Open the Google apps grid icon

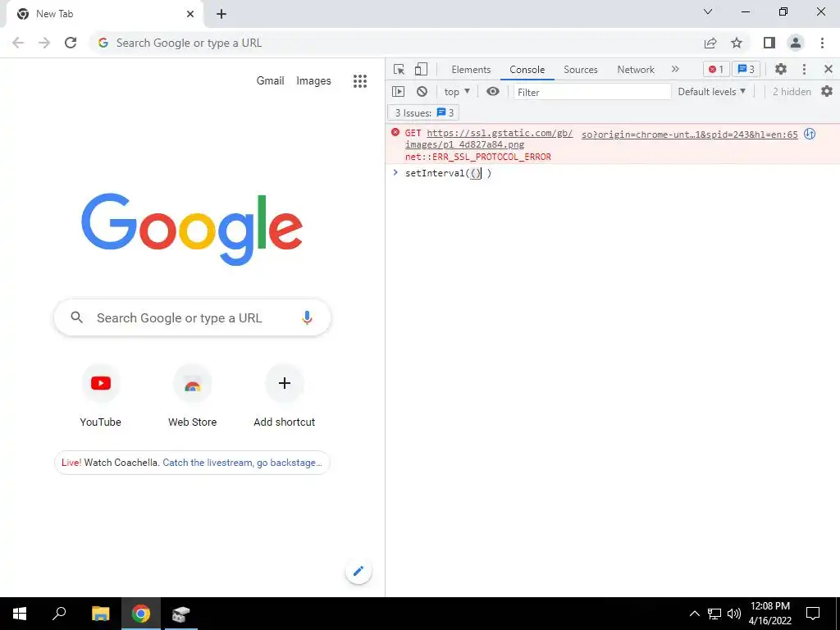coord(360,81)
